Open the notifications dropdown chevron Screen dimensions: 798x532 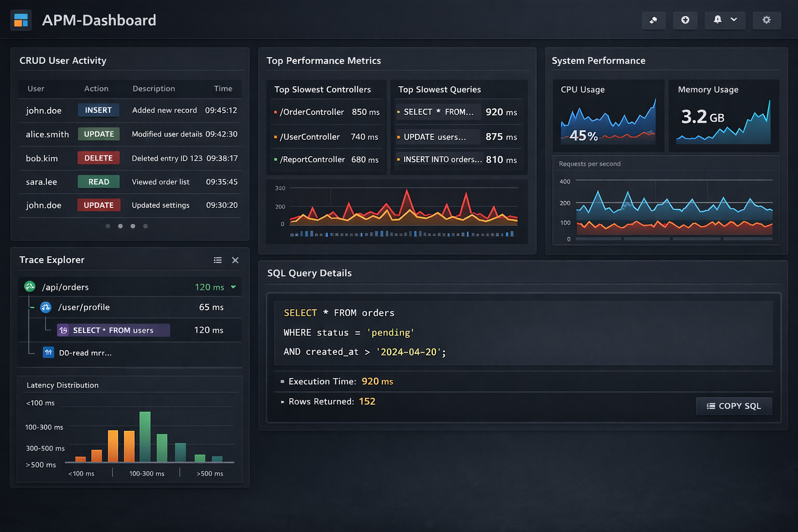[x=734, y=20]
